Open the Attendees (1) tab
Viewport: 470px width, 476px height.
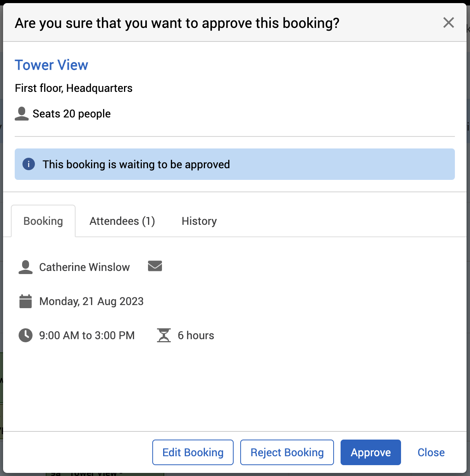(x=122, y=221)
